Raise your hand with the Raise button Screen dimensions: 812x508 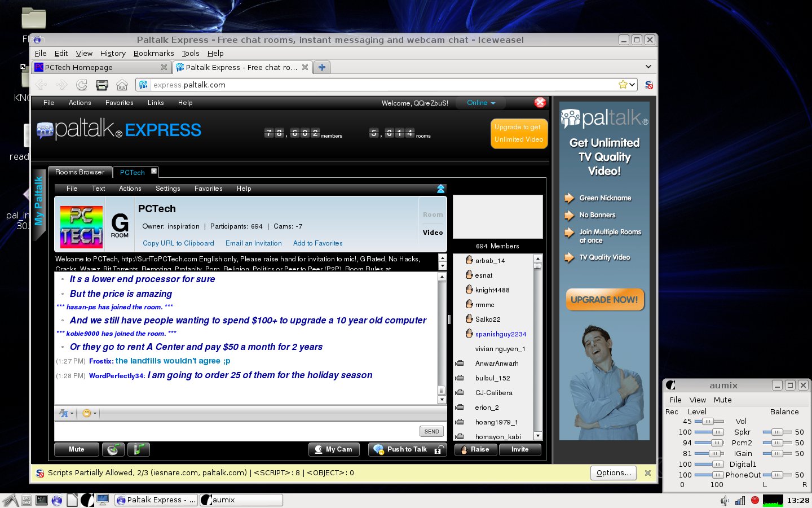pyautogui.click(x=476, y=449)
